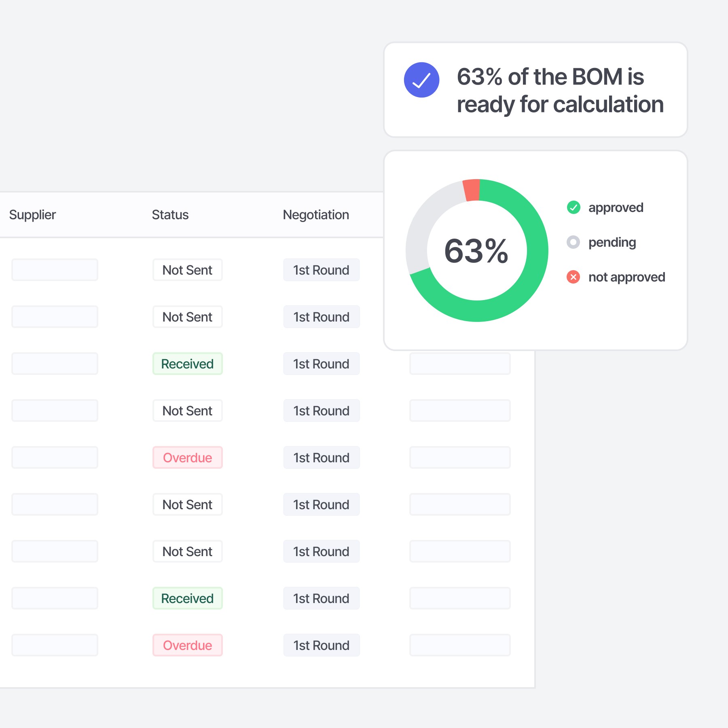728x728 pixels.
Task: Click the empty fourth-column field in the last row
Action: click(x=460, y=645)
